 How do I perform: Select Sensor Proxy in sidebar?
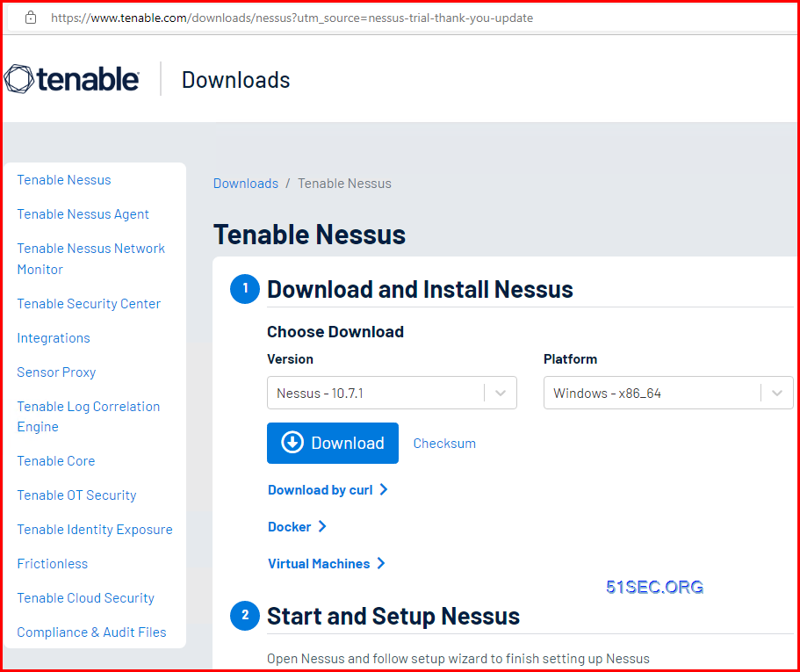(56, 372)
